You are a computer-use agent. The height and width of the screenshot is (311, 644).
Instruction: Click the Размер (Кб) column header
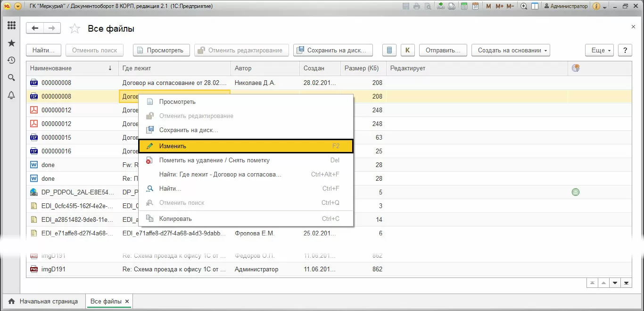coord(363,68)
